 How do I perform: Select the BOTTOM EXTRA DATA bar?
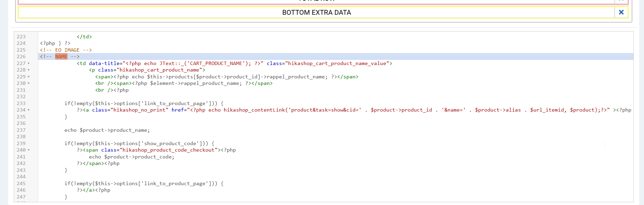tap(316, 13)
